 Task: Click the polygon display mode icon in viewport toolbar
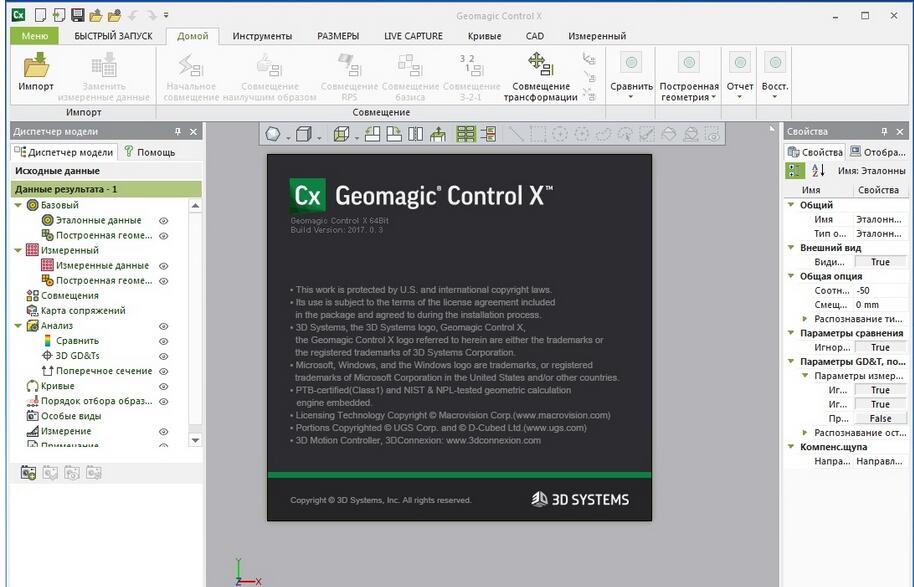[273, 135]
